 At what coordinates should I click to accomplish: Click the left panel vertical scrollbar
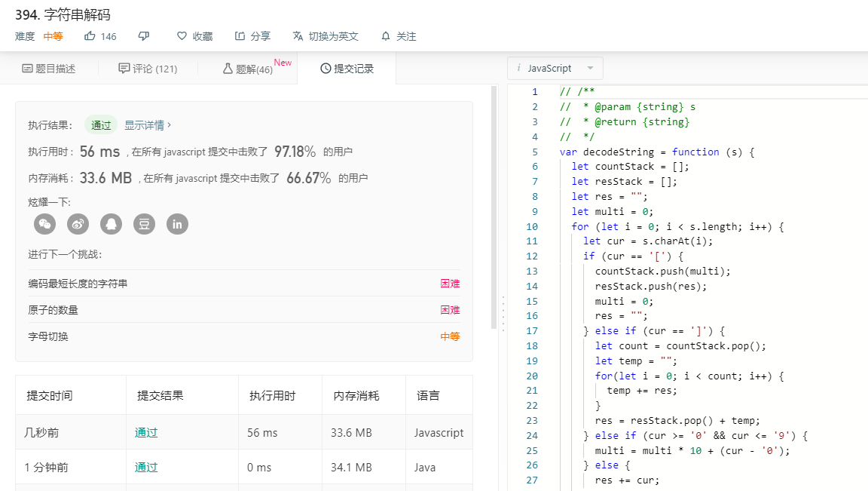click(494, 207)
